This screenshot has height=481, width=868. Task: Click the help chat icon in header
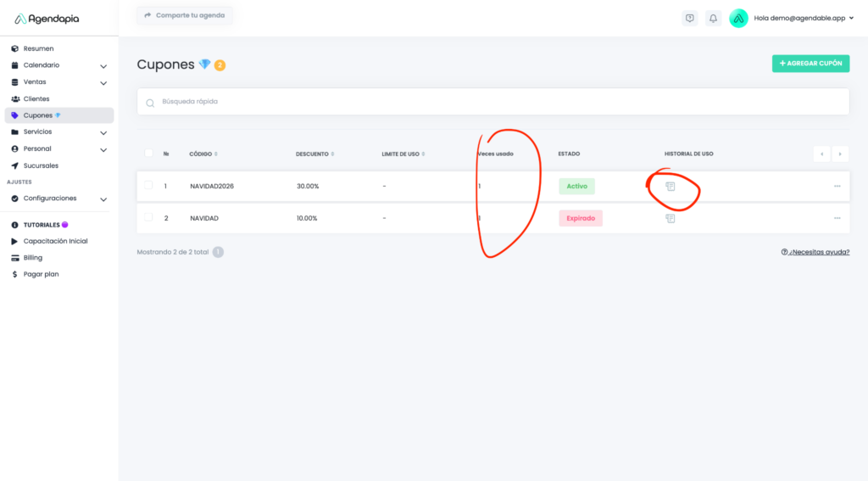click(690, 18)
